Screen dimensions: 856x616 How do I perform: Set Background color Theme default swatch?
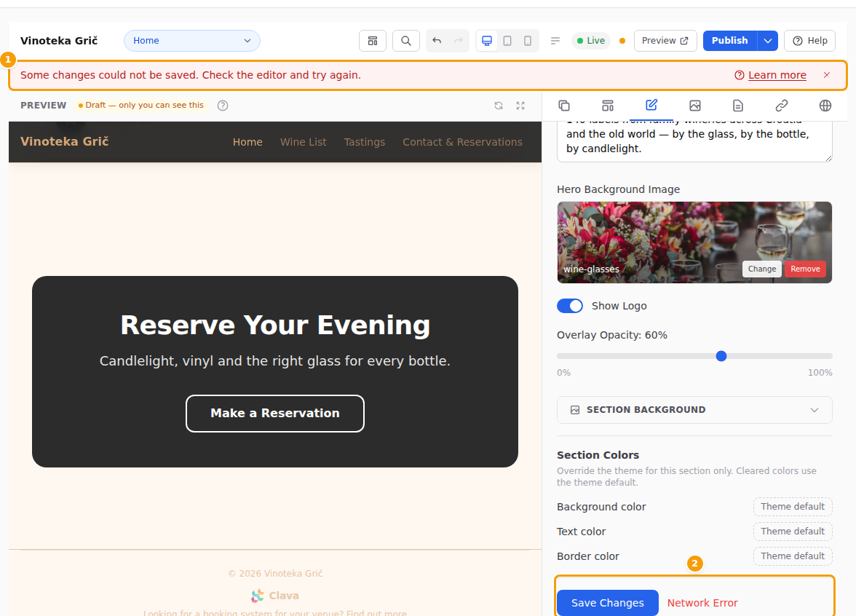pos(793,507)
